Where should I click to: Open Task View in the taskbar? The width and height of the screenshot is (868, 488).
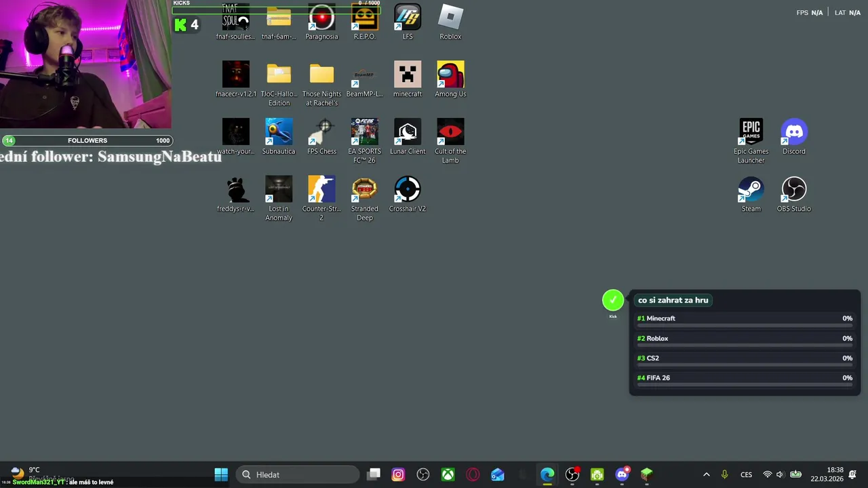(374, 474)
